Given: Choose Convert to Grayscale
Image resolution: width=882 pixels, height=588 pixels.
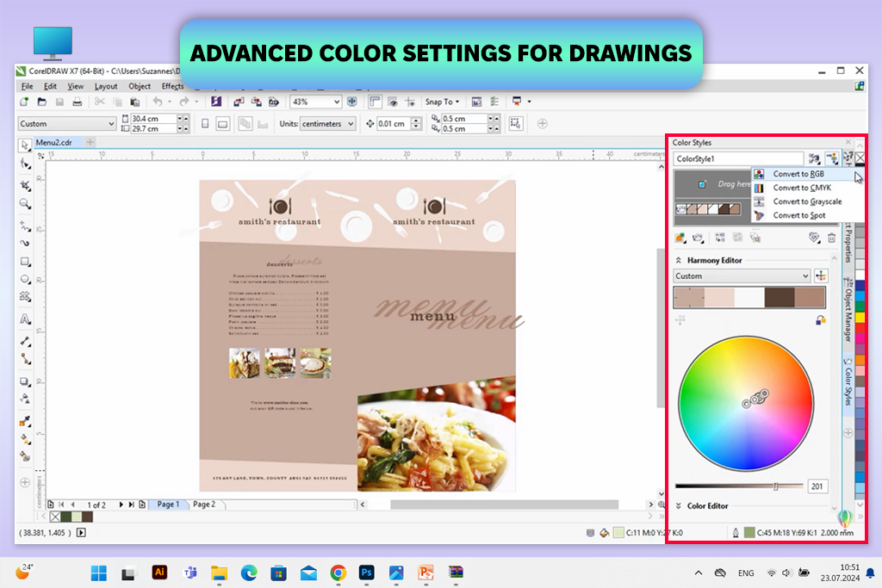Looking at the screenshot, I should (808, 201).
